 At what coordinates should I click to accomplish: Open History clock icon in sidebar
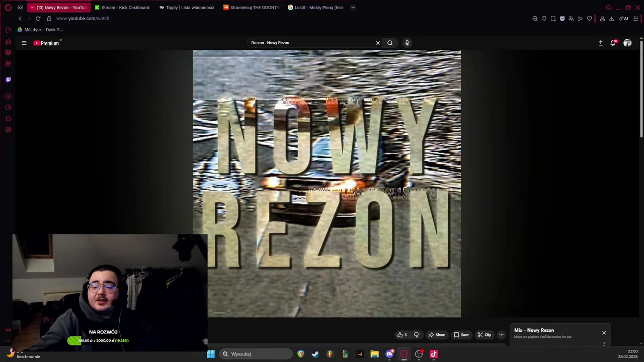(8, 108)
